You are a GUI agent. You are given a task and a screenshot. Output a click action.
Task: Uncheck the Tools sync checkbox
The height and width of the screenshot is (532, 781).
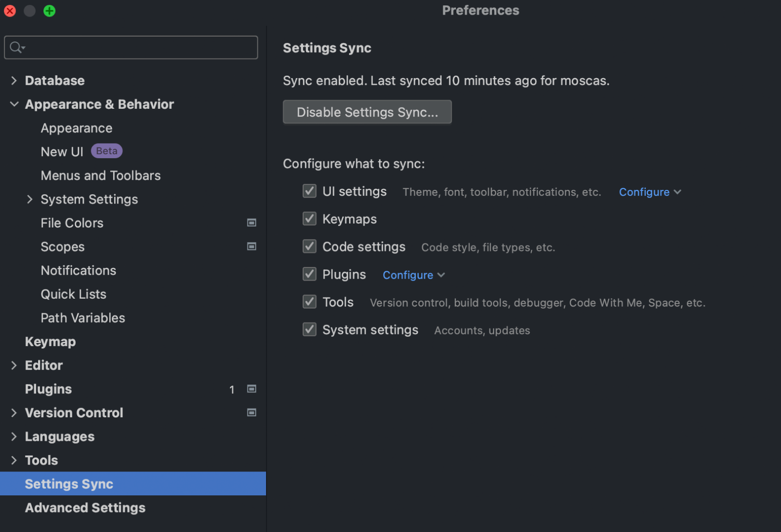click(309, 302)
